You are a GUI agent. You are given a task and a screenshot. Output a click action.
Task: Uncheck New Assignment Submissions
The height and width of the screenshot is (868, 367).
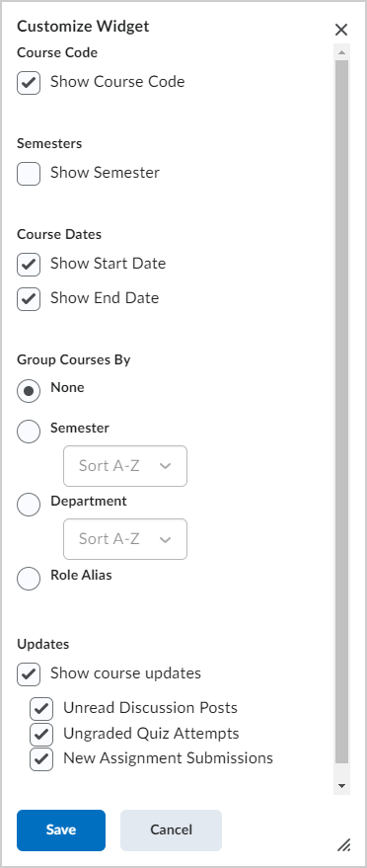coord(41,759)
